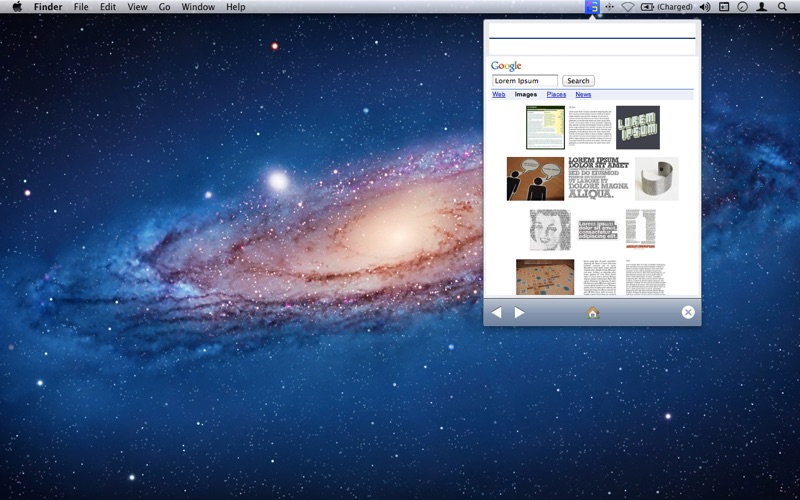Open the Go menu
800x500 pixels.
pyautogui.click(x=164, y=7)
